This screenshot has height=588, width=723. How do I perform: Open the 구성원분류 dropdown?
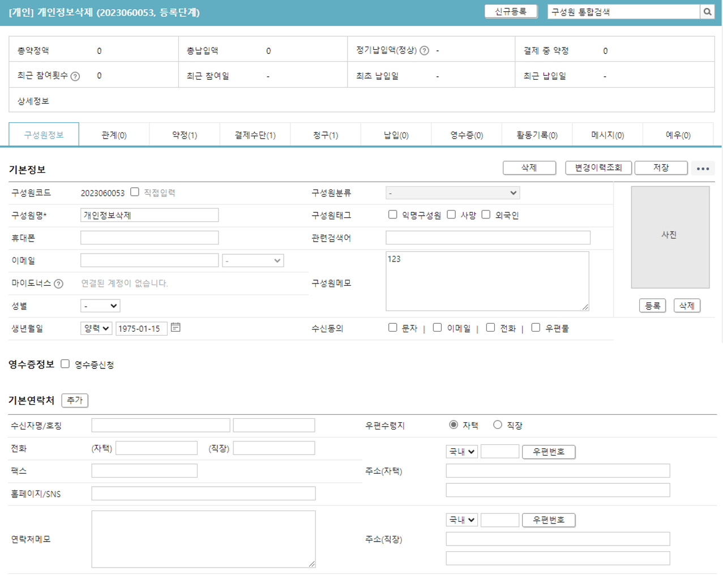[452, 192]
